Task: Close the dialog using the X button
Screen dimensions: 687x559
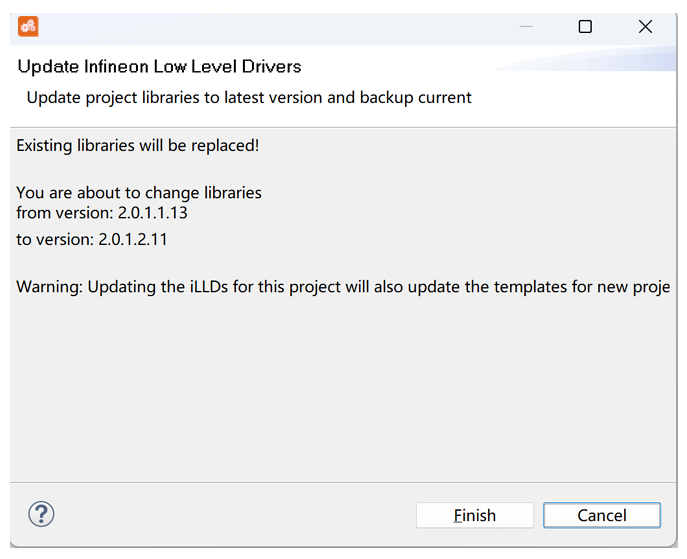Action: [x=645, y=27]
